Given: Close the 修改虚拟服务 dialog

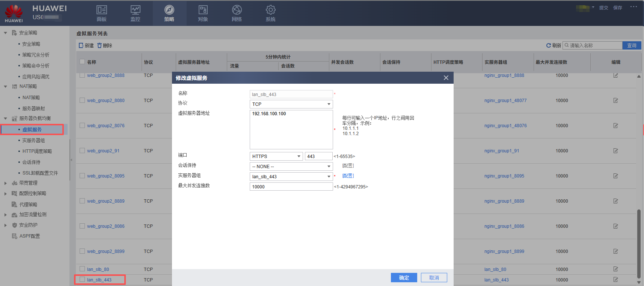Looking at the screenshot, I should click(x=446, y=78).
